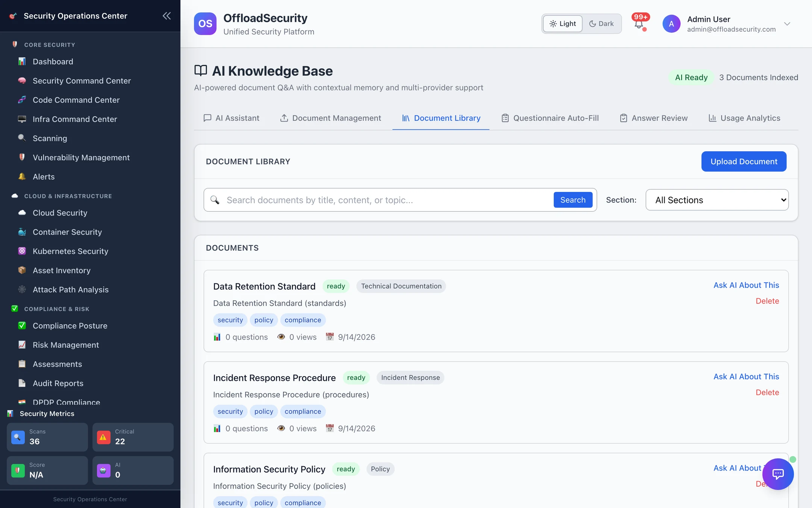Click the OS logo badge in header
The height and width of the screenshot is (508, 812).
tap(205, 24)
